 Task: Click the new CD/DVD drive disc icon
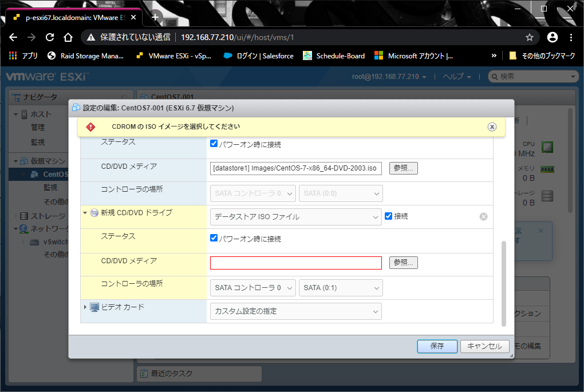(94, 212)
